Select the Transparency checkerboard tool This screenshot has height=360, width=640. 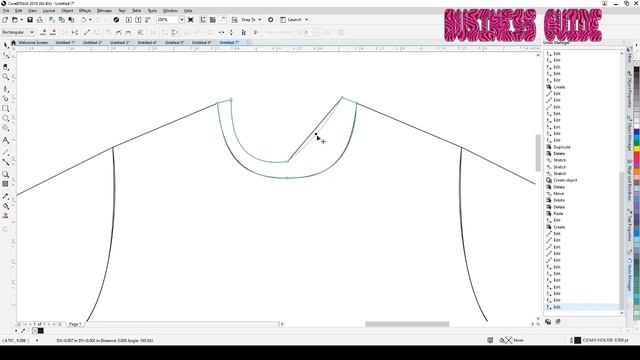6,184
